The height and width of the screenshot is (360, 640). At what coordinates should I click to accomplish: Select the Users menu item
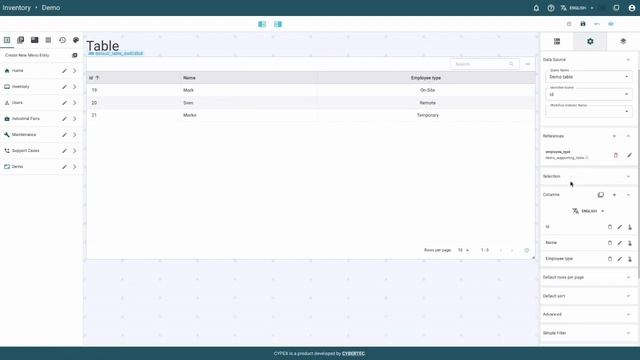click(17, 103)
